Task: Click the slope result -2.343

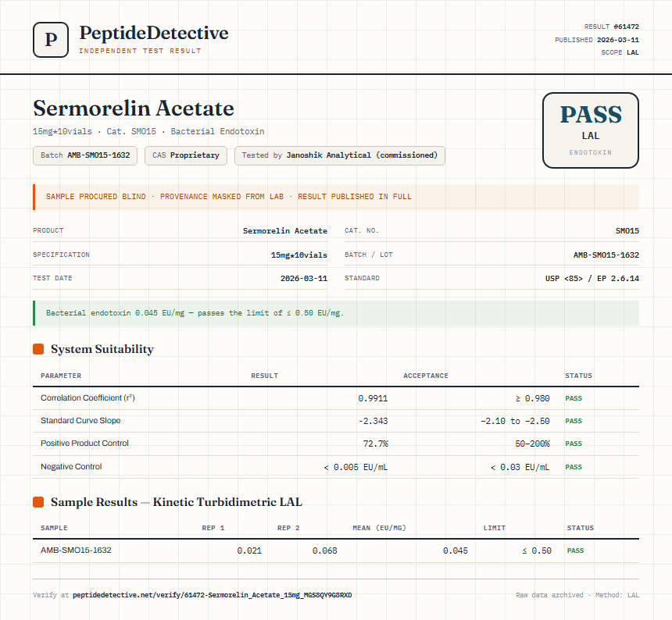Action: click(373, 421)
